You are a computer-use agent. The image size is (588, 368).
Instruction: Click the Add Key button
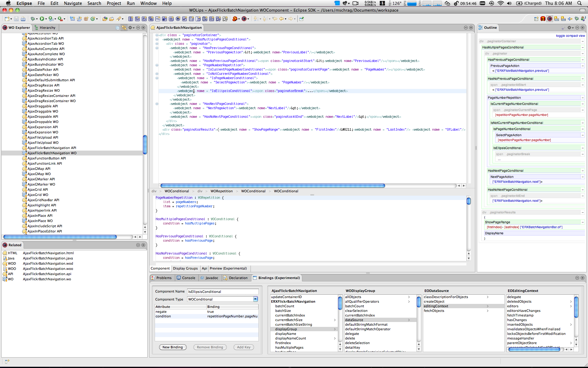click(x=244, y=347)
